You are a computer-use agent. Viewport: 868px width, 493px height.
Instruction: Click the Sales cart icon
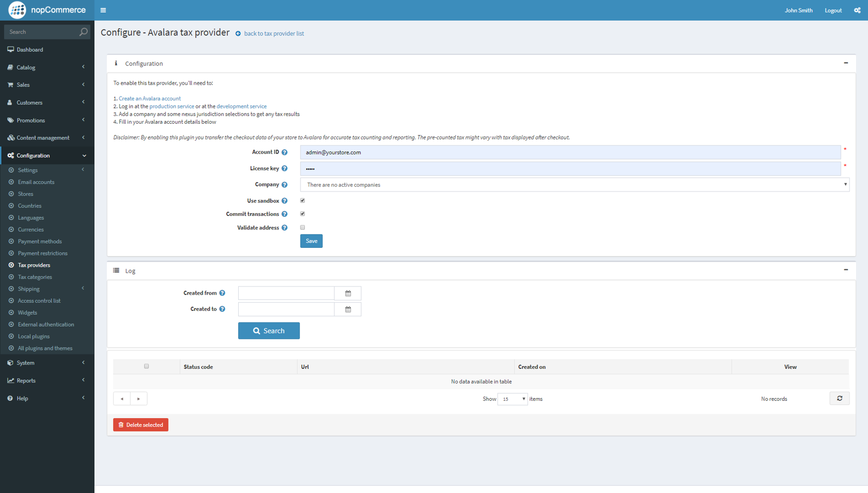pos(10,85)
